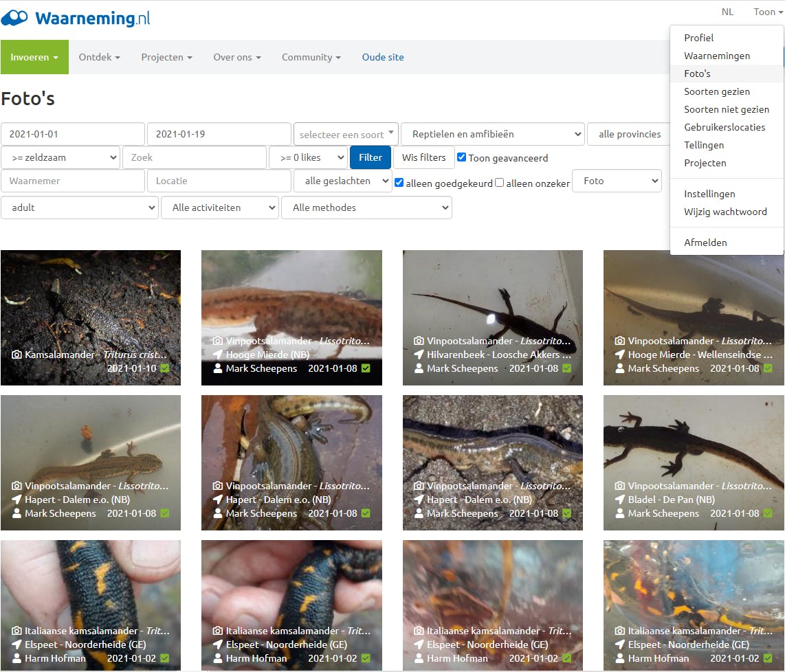
Task: Open the Kamsalamander photo thumbnail
Action: 91,317
